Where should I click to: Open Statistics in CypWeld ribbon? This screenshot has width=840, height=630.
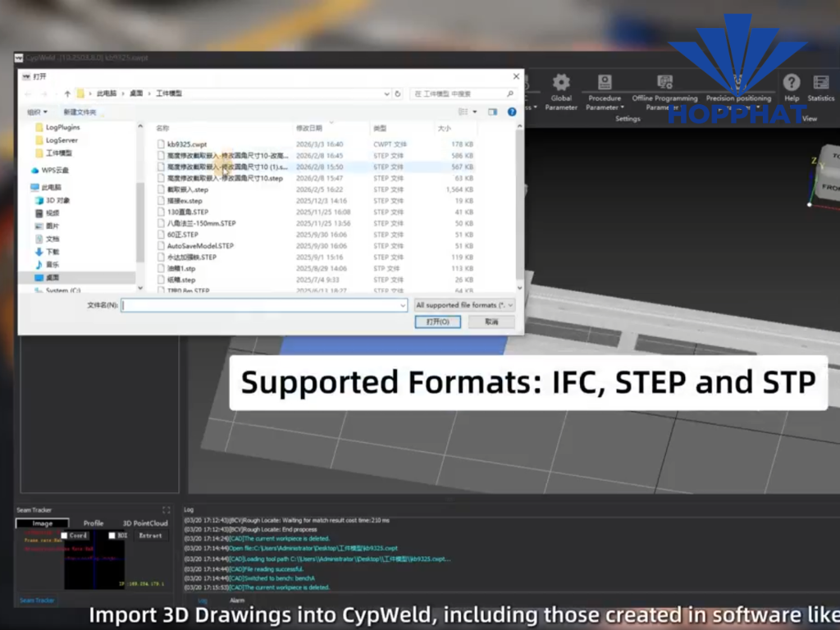(820, 87)
